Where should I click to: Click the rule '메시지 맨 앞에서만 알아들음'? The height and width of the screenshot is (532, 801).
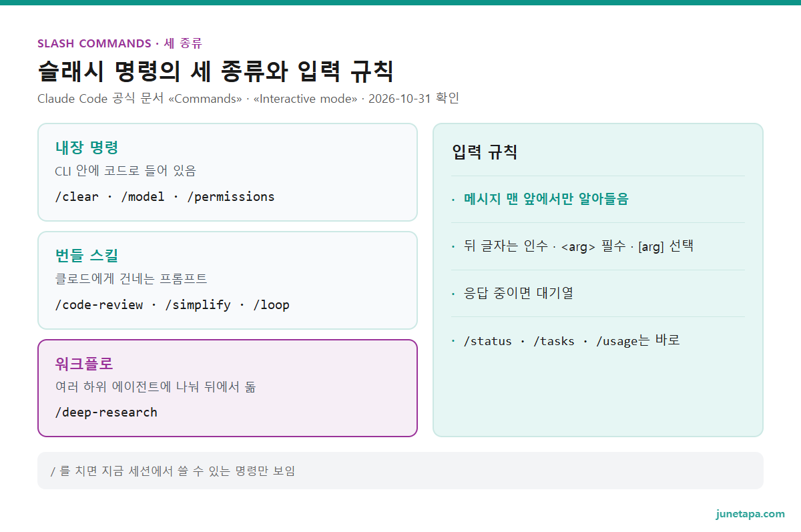tap(546, 199)
